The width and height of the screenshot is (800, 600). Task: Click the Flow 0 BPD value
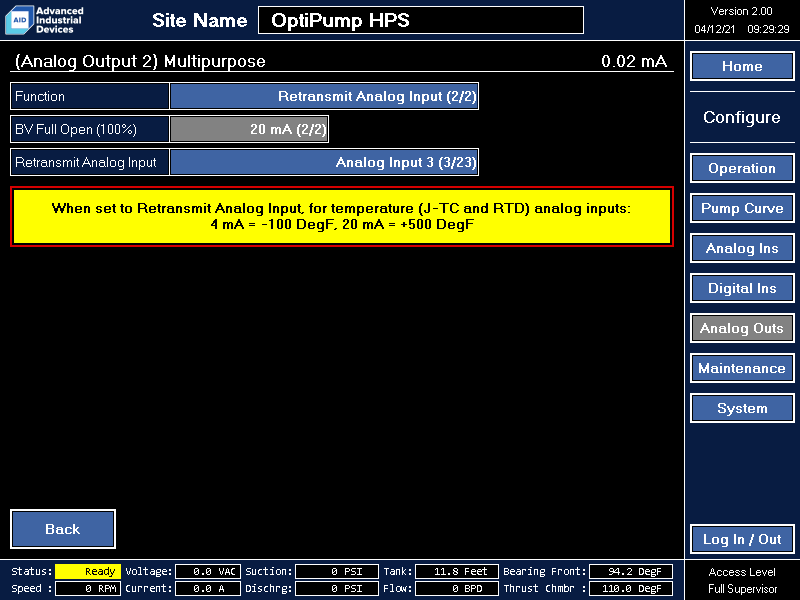click(x=457, y=588)
